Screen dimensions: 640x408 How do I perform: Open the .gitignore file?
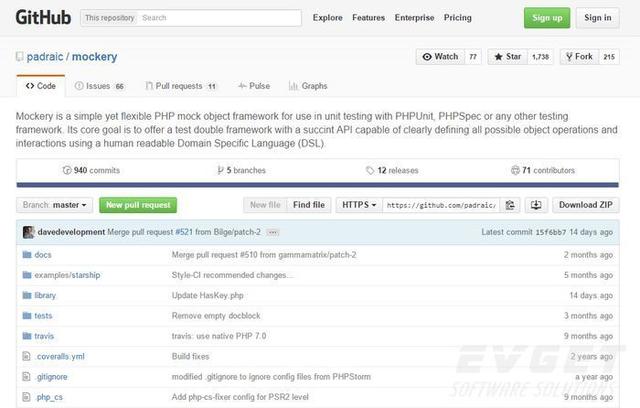click(52, 377)
